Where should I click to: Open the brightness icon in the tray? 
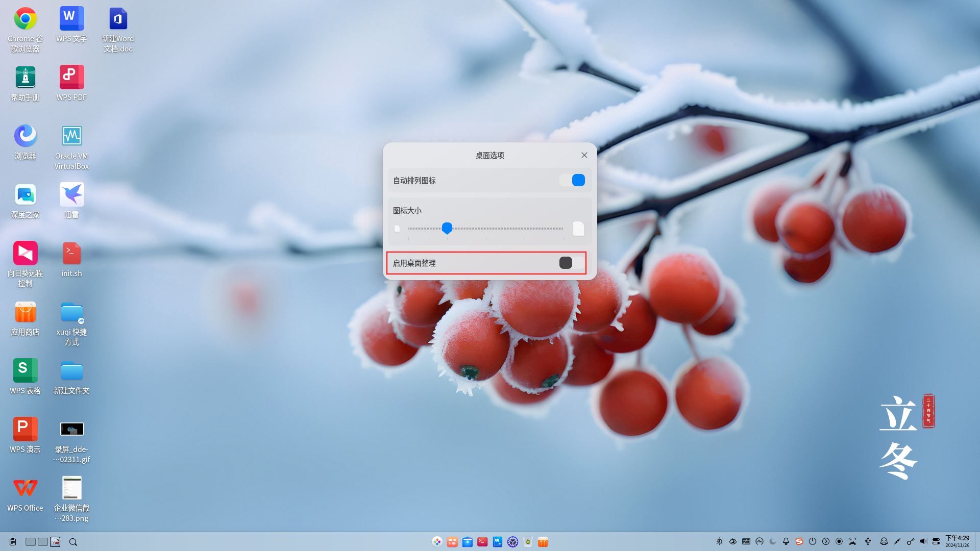coord(720,541)
